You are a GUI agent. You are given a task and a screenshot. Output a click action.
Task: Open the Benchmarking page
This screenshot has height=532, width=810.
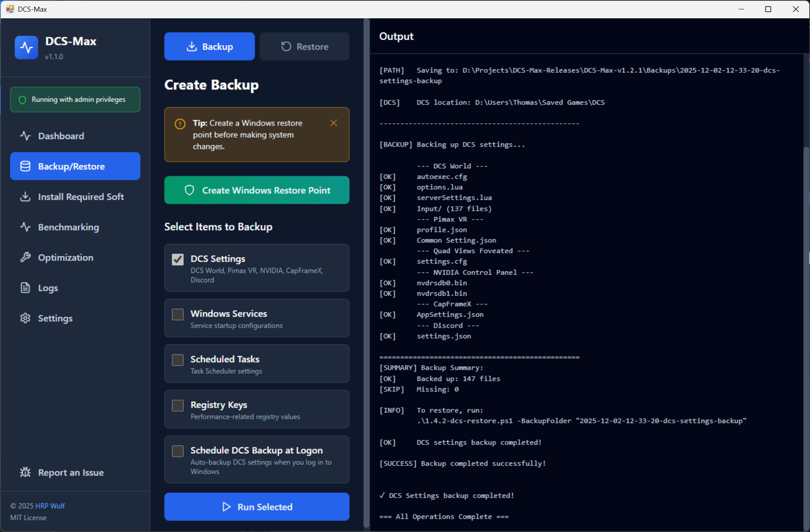click(69, 227)
